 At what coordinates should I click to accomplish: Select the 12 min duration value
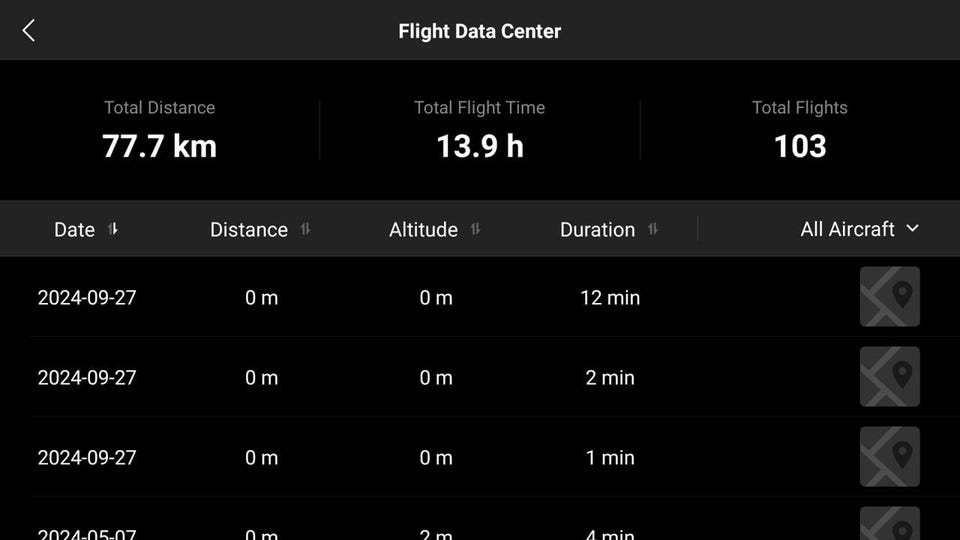click(x=610, y=298)
